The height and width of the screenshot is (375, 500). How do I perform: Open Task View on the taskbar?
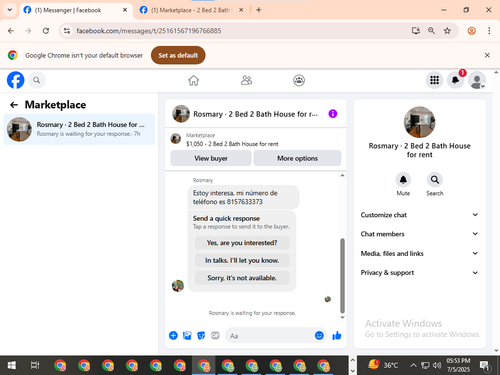click(35, 365)
